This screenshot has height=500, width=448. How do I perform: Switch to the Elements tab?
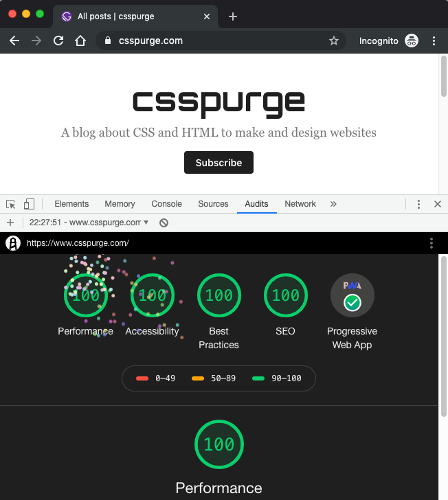(x=71, y=204)
